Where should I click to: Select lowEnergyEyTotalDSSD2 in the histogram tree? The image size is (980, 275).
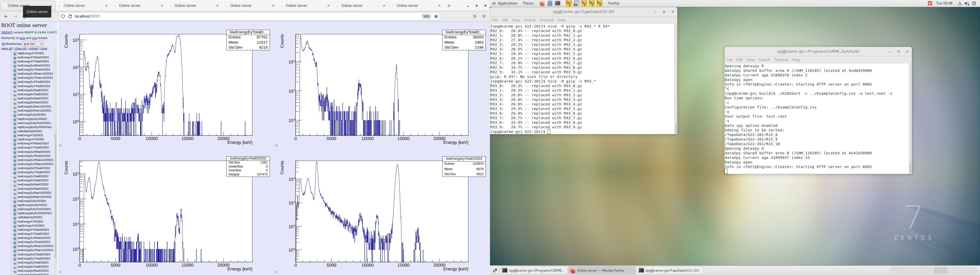(33, 176)
